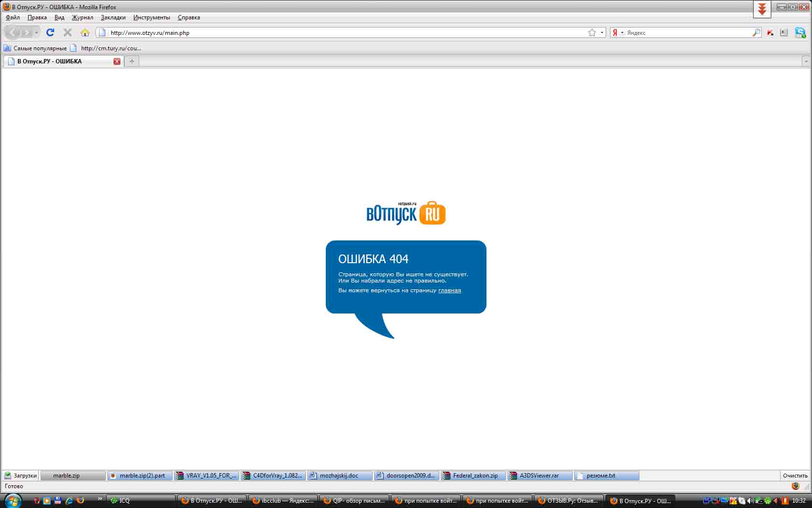This screenshot has width=812, height=508.
Task: Open marble.zip(2).part download item
Action: click(139, 476)
